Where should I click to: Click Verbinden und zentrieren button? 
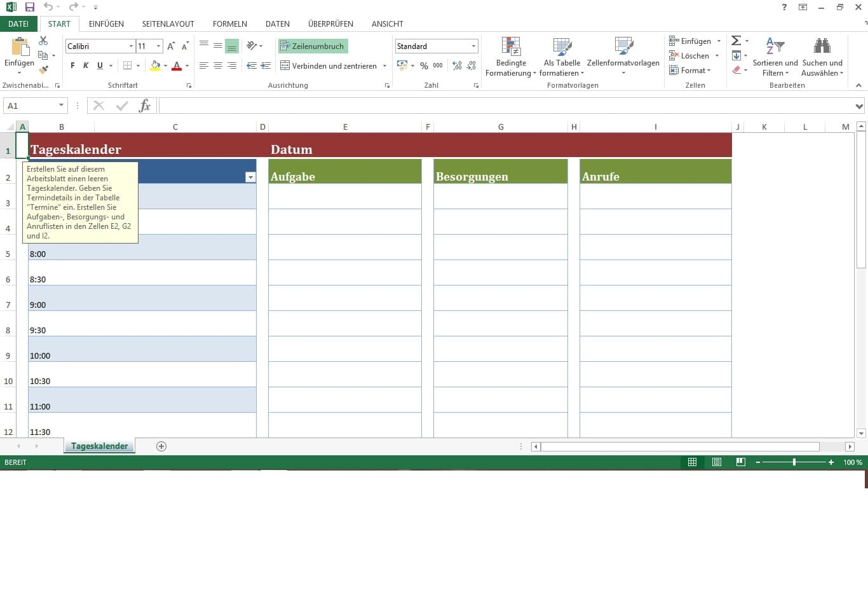[329, 65]
